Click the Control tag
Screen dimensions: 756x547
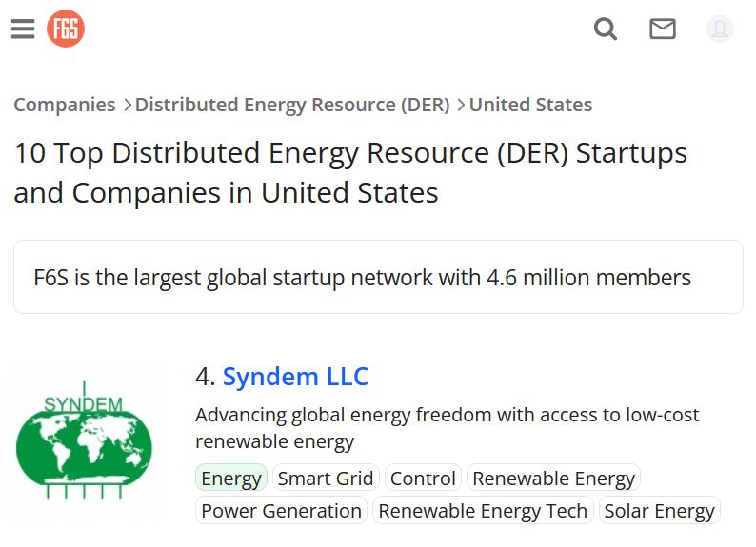(x=423, y=479)
